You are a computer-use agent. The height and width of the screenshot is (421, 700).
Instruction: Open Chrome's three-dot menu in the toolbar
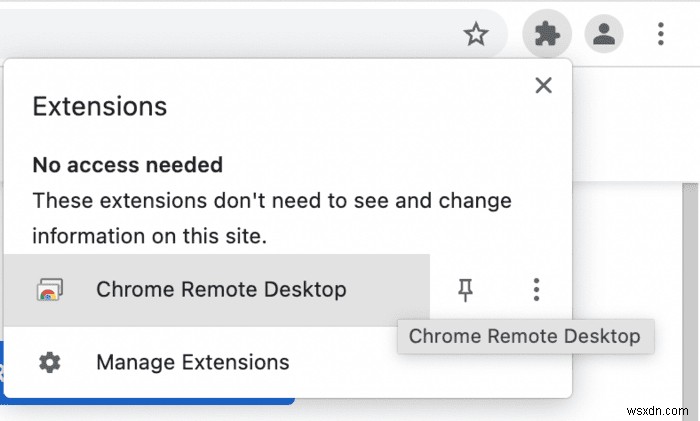(661, 36)
